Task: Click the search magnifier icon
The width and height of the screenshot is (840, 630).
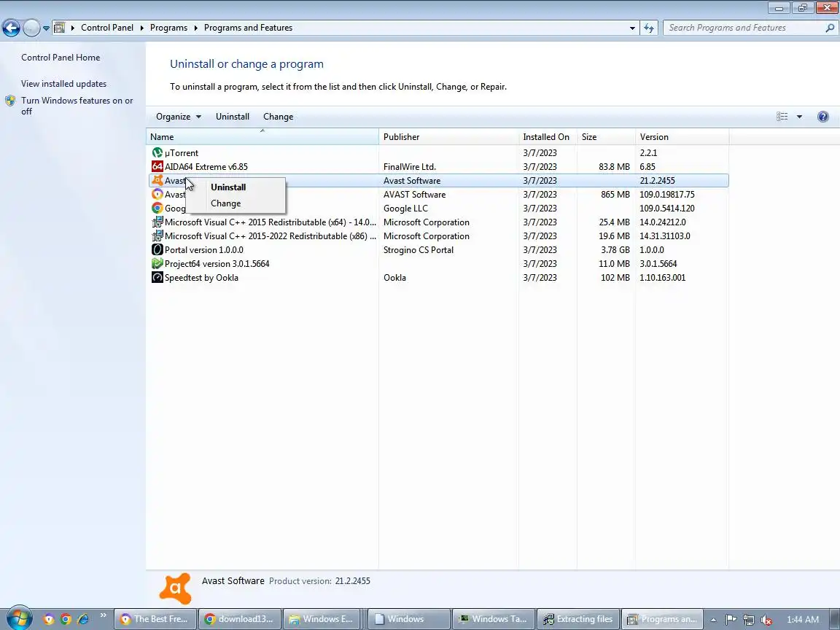Action: pos(829,28)
